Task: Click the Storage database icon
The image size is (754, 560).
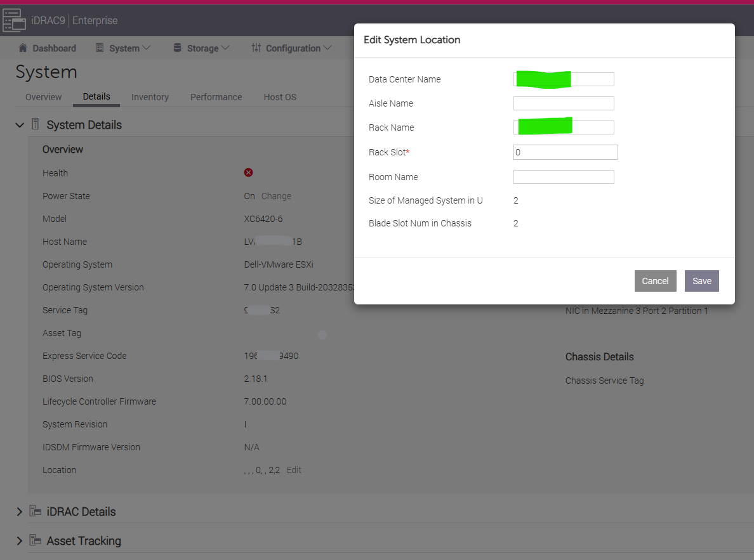Action: pos(178,48)
